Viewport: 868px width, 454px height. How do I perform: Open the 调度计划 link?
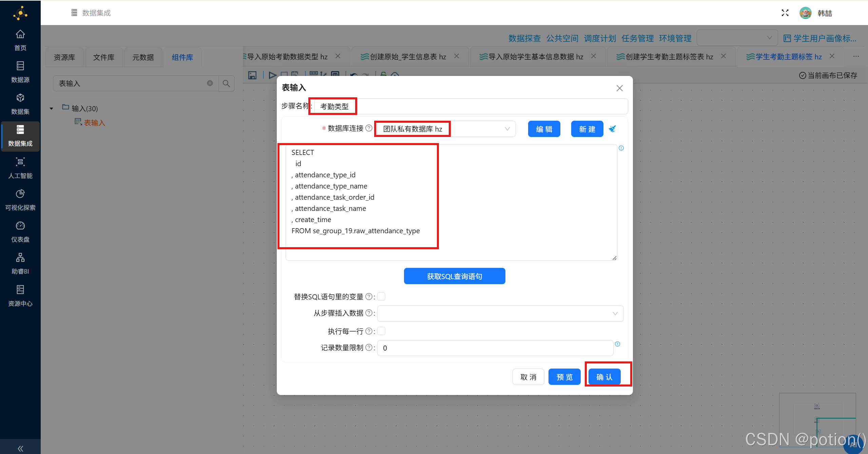click(x=600, y=38)
